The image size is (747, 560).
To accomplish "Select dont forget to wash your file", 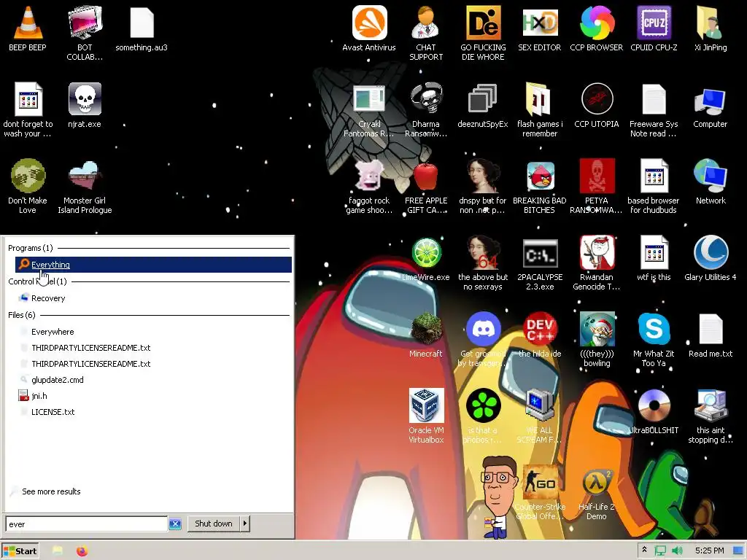I will [28, 110].
